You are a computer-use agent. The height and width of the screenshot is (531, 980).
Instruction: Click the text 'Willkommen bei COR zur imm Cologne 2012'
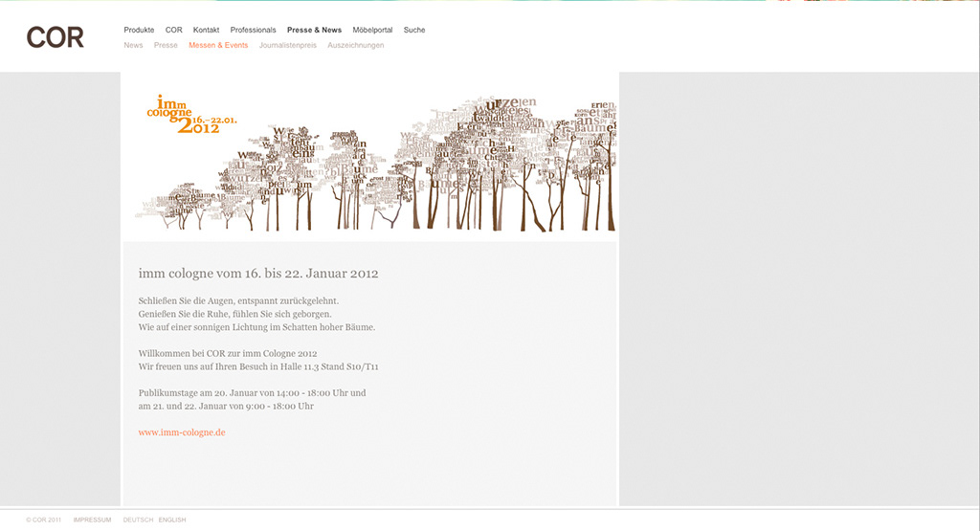click(228, 354)
